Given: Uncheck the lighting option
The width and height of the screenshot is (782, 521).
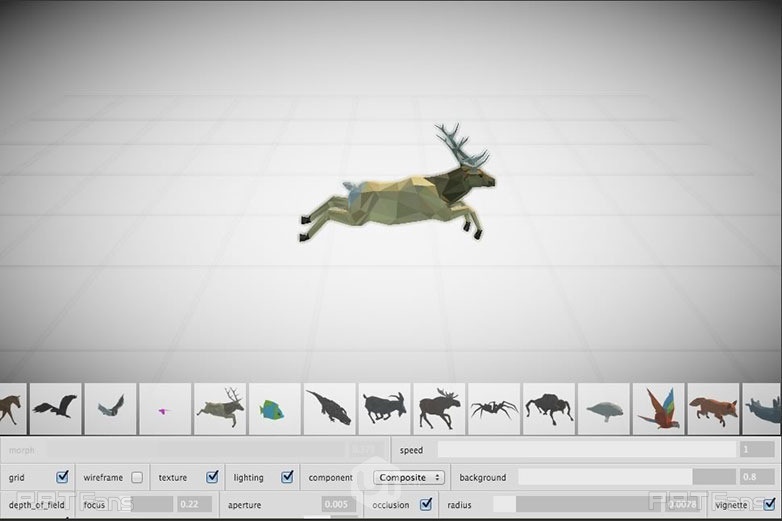Looking at the screenshot, I should [288, 477].
